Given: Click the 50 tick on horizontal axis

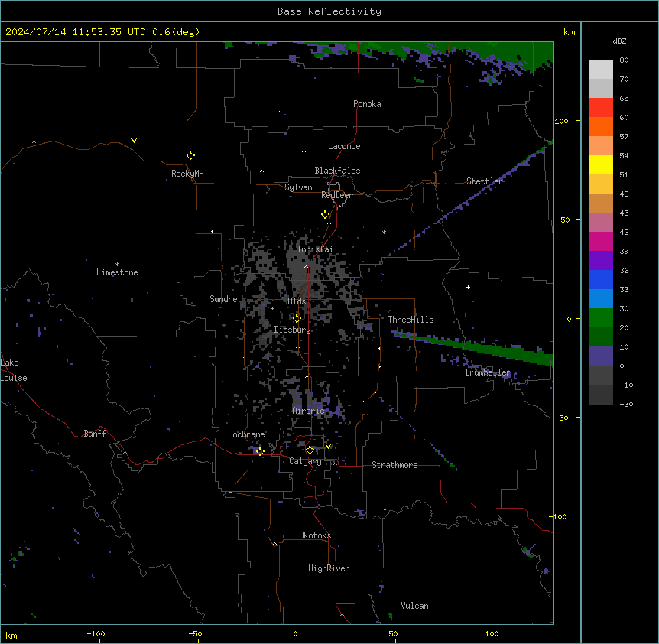Looking at the screenshot, I should point(393,633).
